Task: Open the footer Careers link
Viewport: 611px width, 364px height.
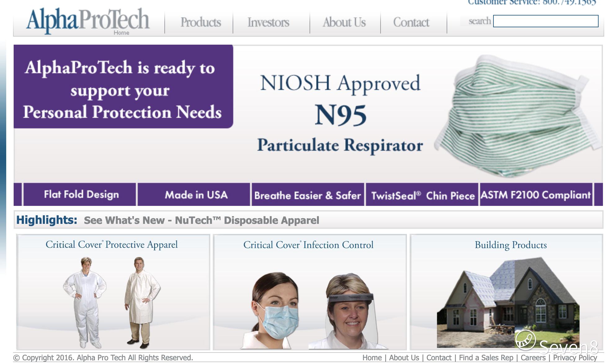Action: (x=533, y=357)
